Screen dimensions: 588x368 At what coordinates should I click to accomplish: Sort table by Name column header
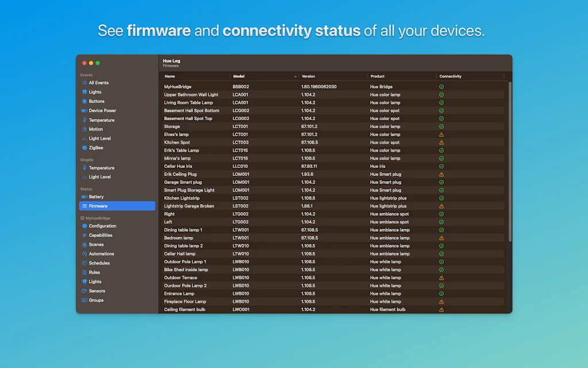coord(195,76)
